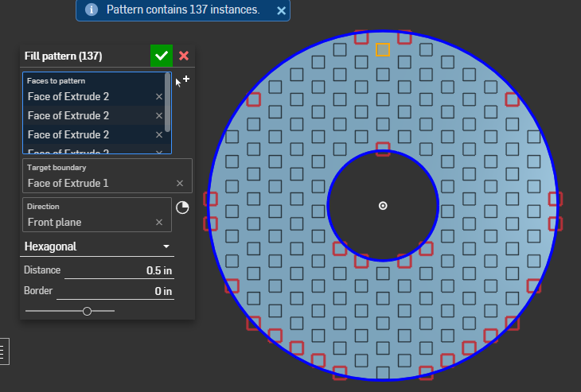
Task: Select second Face of Extrude 2 row
Action: [x=94, y=116]
